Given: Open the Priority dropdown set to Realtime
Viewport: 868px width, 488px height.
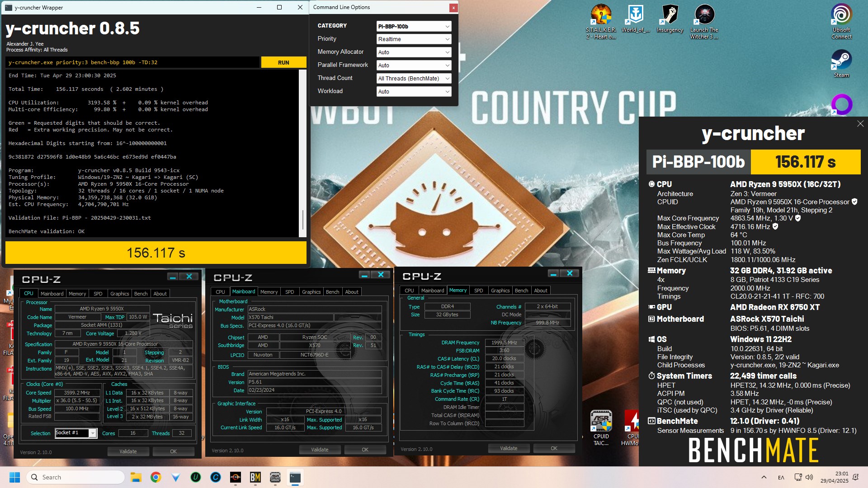Looking at the screenshot, I should coord(414,39).
